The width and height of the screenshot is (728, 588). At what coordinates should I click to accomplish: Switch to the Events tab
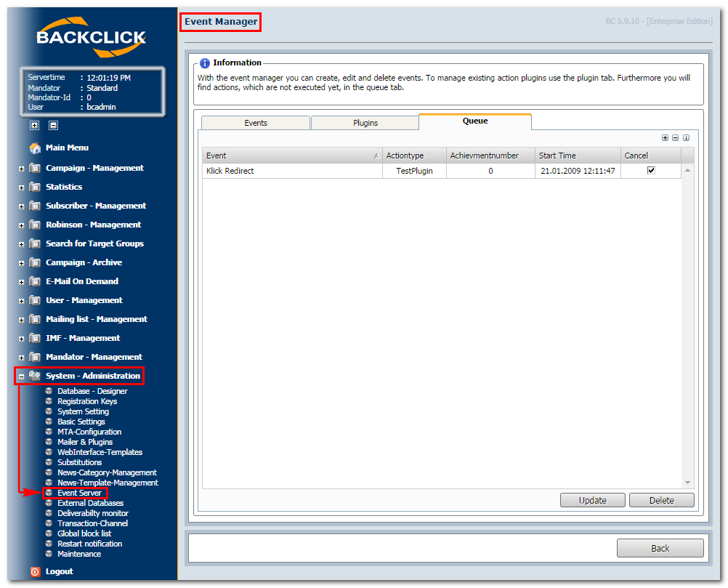tap(256, 123)
